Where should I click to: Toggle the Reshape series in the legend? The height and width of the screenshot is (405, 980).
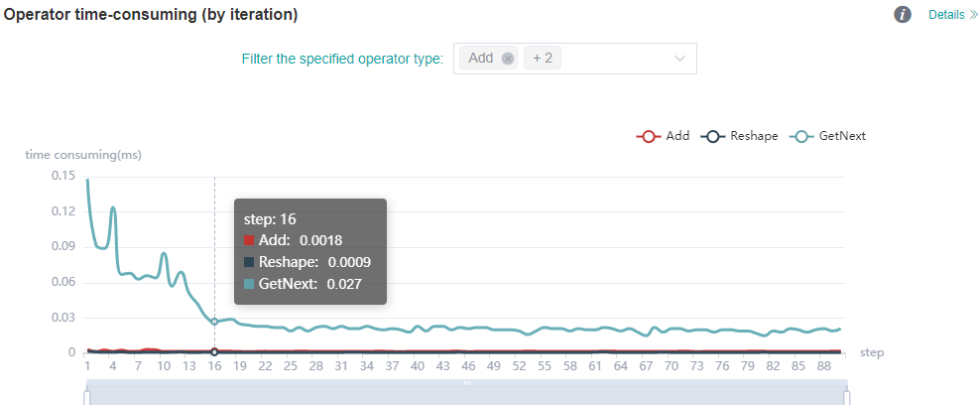[x=739, y=136]
